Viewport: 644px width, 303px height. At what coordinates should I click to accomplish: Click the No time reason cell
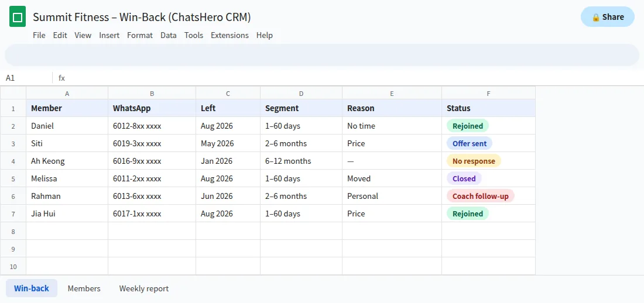coord(392,126)
